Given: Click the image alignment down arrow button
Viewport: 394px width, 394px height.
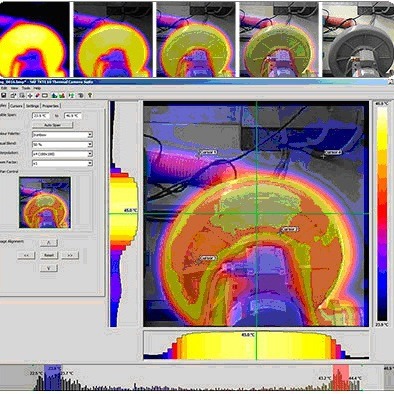Looking at the screenshot, I should click(x=49, y=268).
